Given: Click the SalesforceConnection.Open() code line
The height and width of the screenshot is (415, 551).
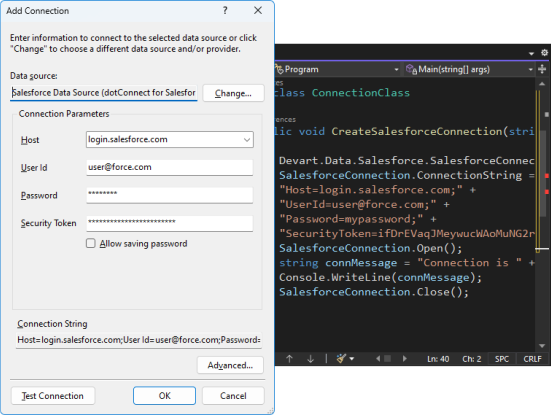Looking at the screenshot, I should pyautogui.click(x=370, y=248).
